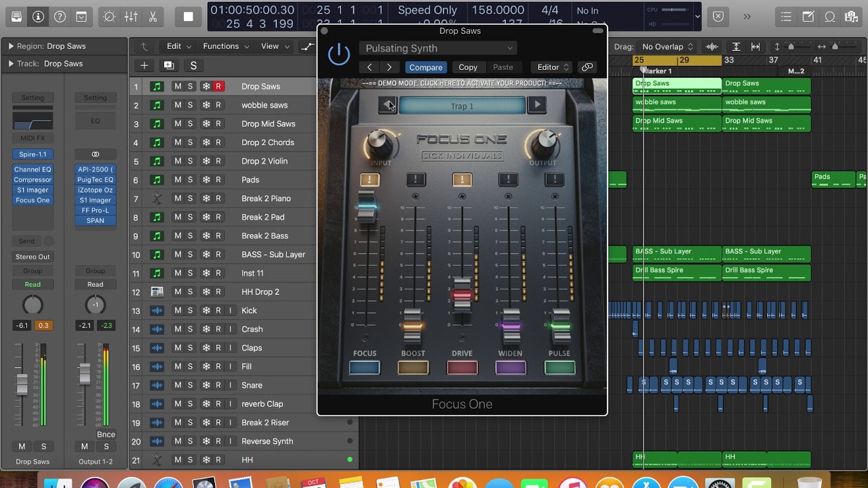The height and width of the screenshot is (488, 868).
Task: Open the Spire-1.1 instrument slot
Action: click(33, 155)
